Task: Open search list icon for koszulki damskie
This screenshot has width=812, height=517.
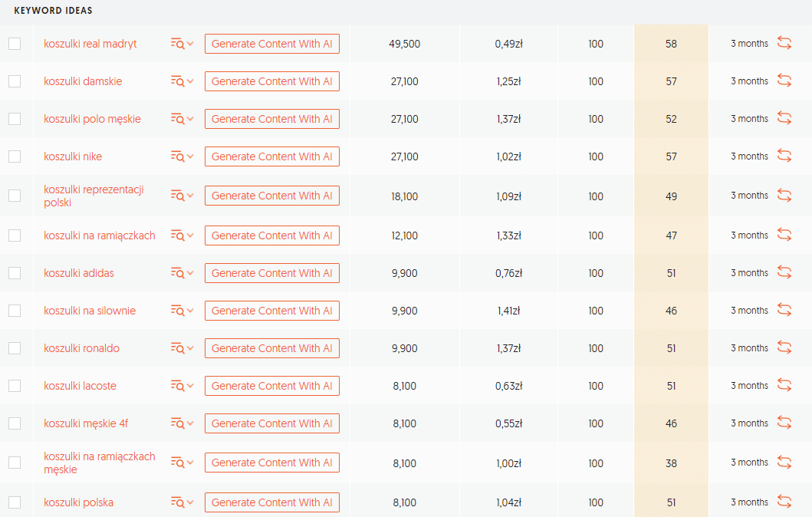Action: (x=178, y=81)
